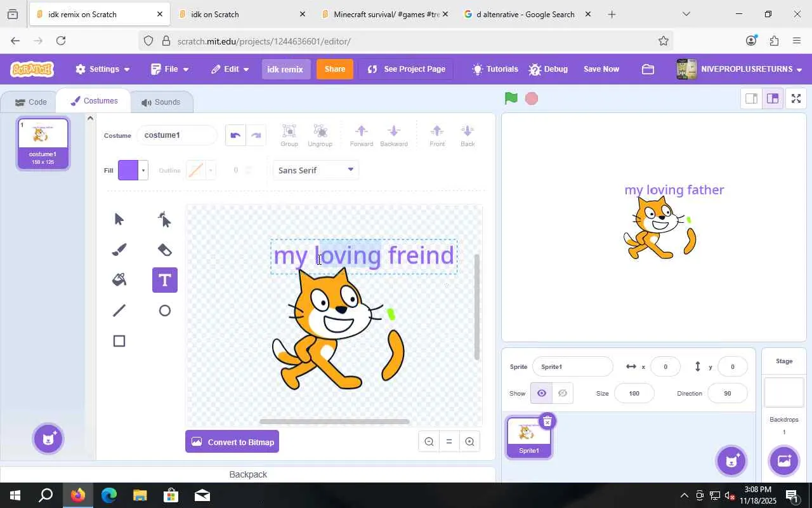Open the Backpack panel
This screenshot has height=508, width=812.
[248, 474]
